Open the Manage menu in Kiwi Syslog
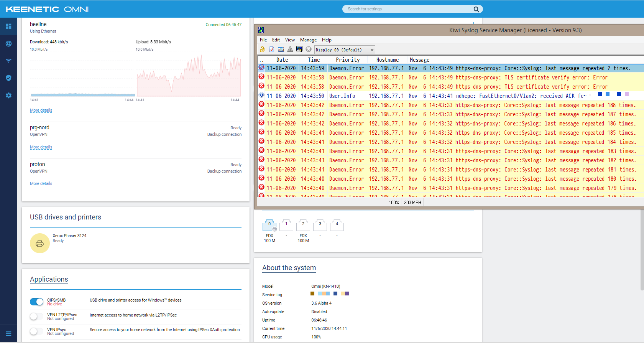Image resolution: width=644 pixels, height=343 pixels. [308, 40]
